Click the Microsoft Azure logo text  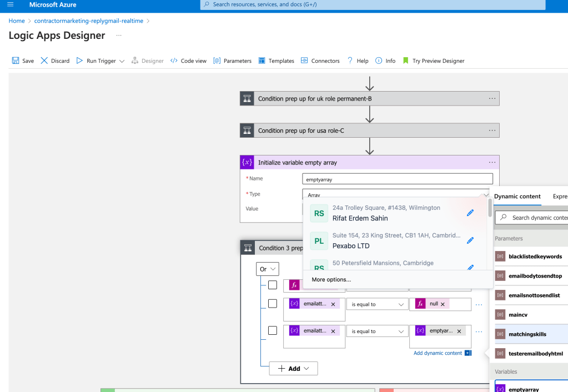[x=53, y=4]
